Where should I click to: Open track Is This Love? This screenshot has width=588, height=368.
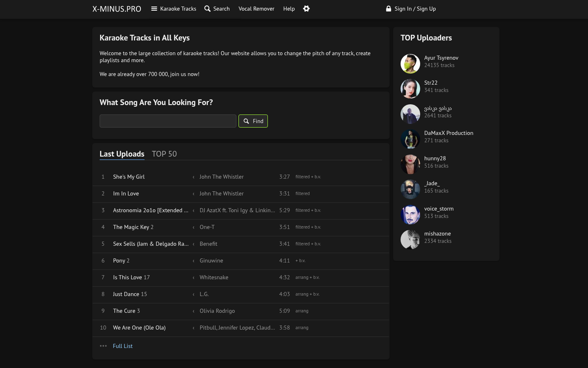[127, 277]
